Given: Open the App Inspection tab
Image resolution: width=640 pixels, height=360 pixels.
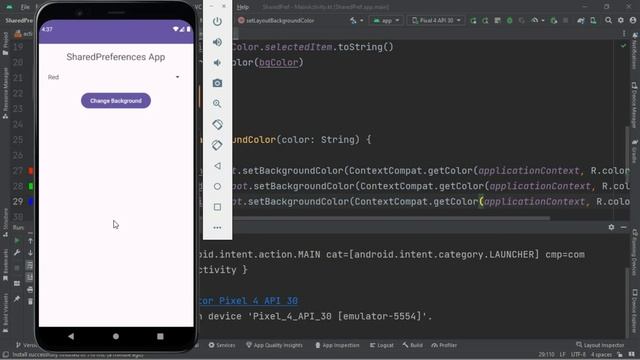Looking at the screenshot, I should click(337, 345).
